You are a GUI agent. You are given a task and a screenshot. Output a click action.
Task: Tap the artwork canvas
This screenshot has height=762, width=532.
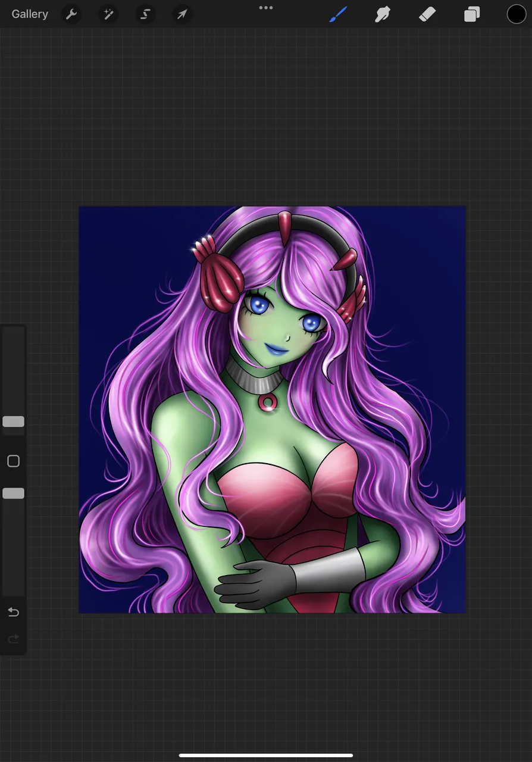[x=273, y=410]
